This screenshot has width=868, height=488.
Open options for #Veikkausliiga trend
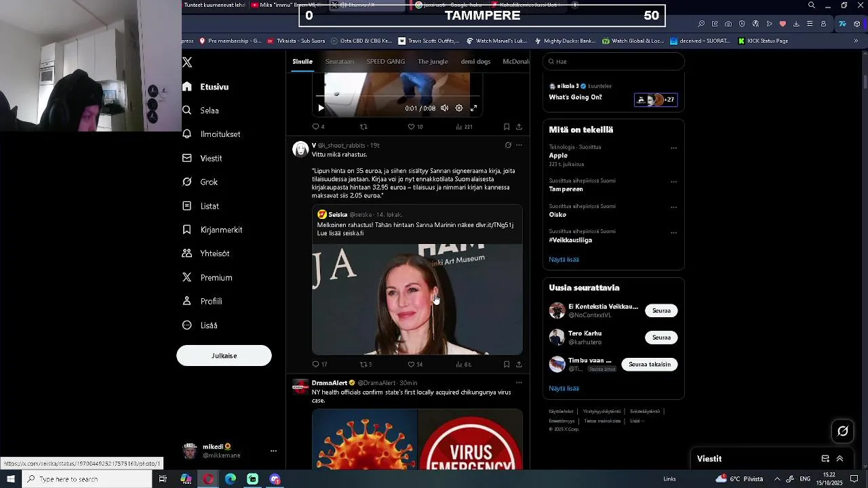[673, 232]
